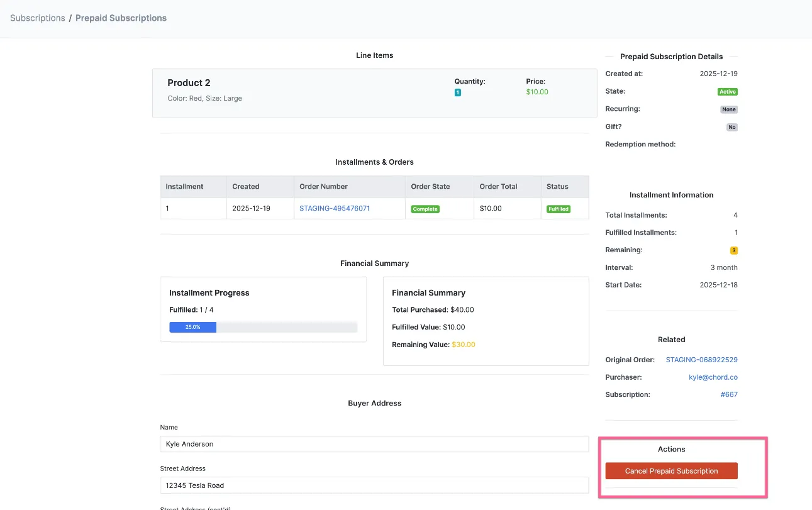Click the Remaining installments badge 3
The image size is (812, 510).
click(733, 250)
